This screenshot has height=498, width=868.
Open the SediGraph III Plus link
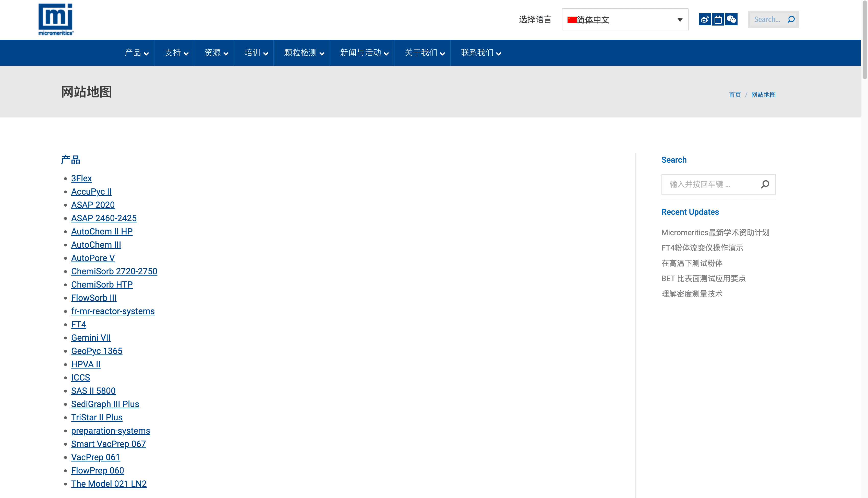click(105, 404)
